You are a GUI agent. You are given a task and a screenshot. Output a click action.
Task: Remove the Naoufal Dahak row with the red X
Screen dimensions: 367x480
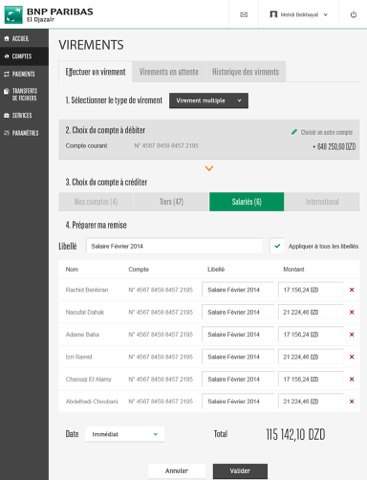[352, 312]
